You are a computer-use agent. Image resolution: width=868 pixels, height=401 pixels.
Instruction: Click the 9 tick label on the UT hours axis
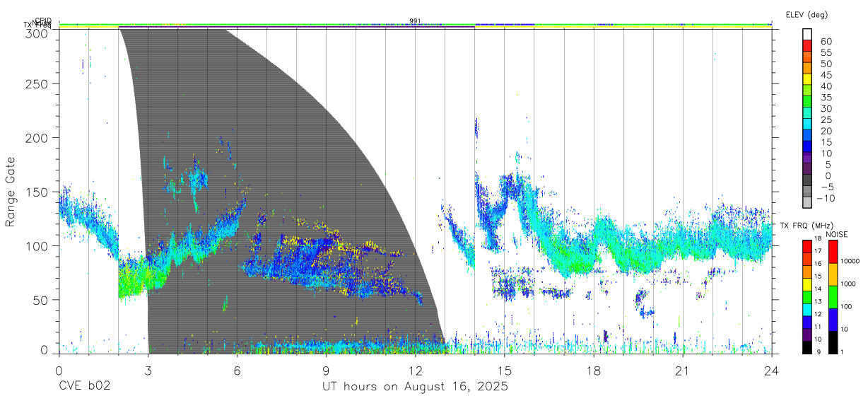(326, 371)
